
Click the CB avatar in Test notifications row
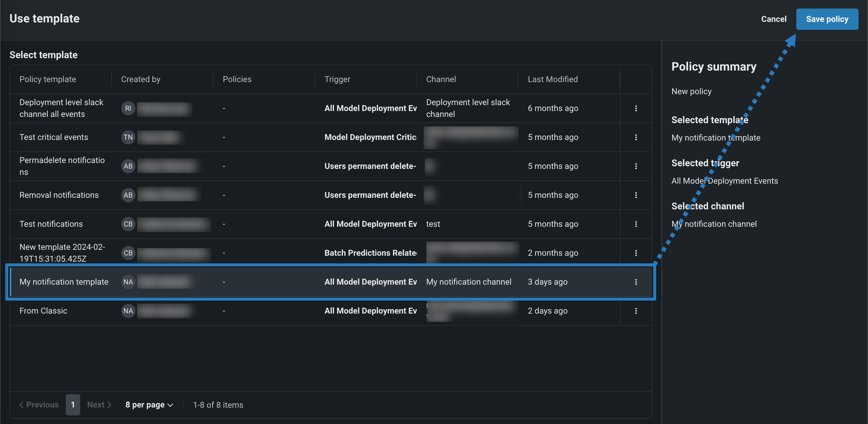(x=128, y=224)
